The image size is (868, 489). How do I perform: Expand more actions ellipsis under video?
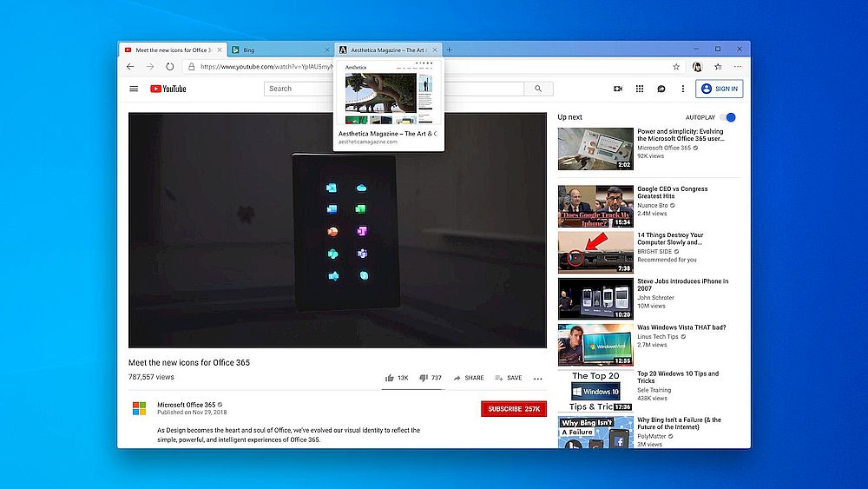[x=537, y=379]
